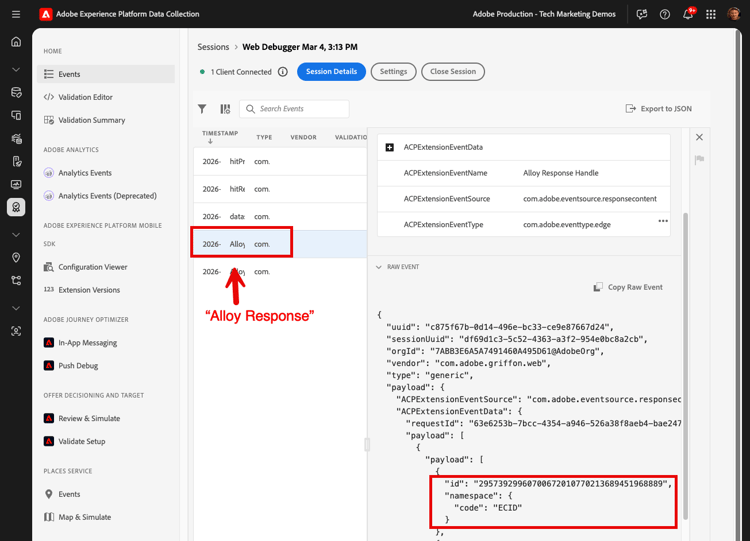Open the app switcher grid
This screenshot has width=750, height=541.
click(711, 14)
